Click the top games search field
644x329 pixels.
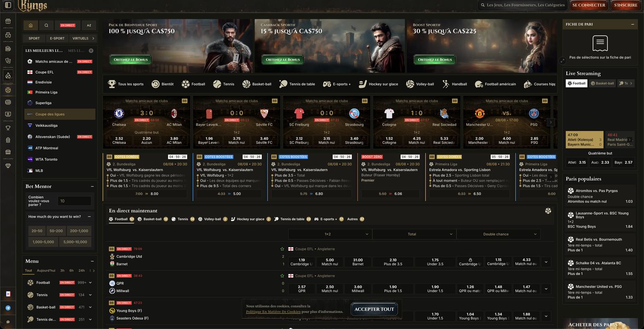522,5
